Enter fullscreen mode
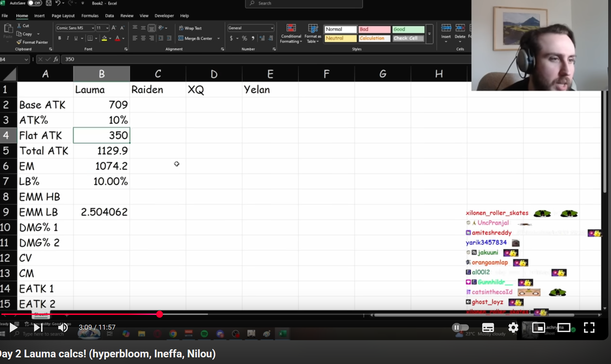 [589, 328]
